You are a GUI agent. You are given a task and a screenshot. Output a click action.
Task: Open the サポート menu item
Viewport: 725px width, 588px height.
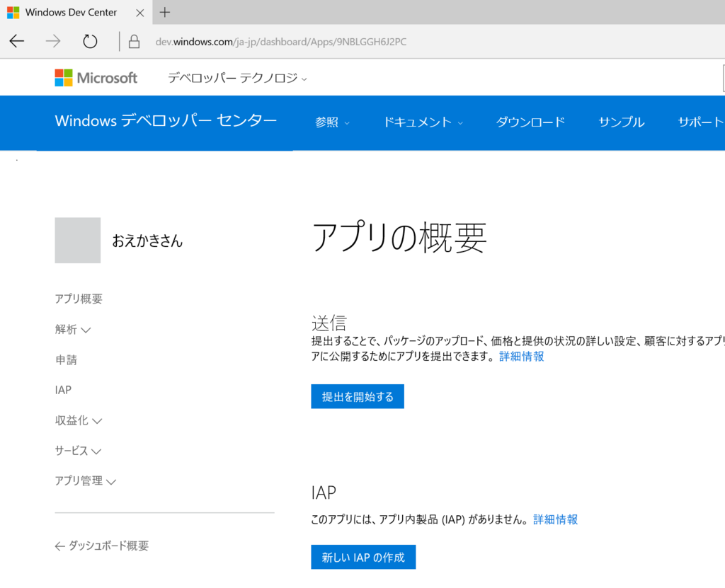tap(701, 122)
